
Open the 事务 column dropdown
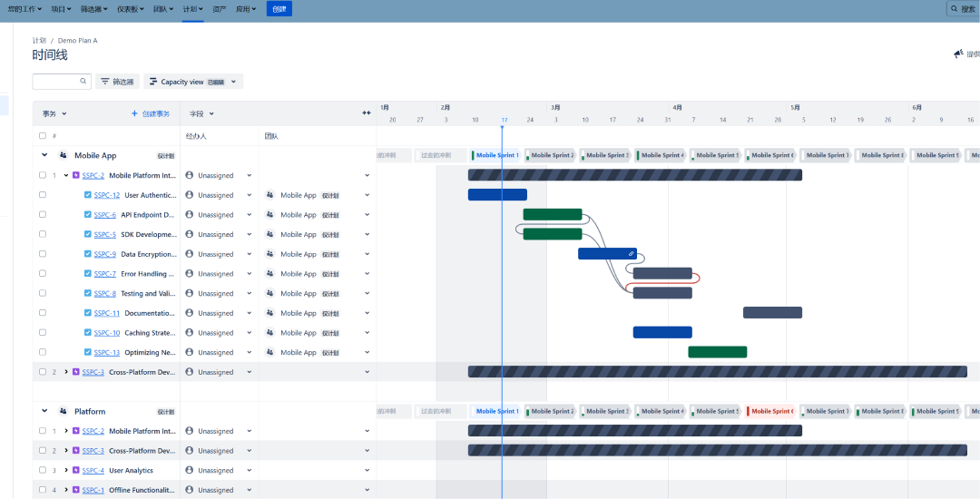[x=54, y=113]
